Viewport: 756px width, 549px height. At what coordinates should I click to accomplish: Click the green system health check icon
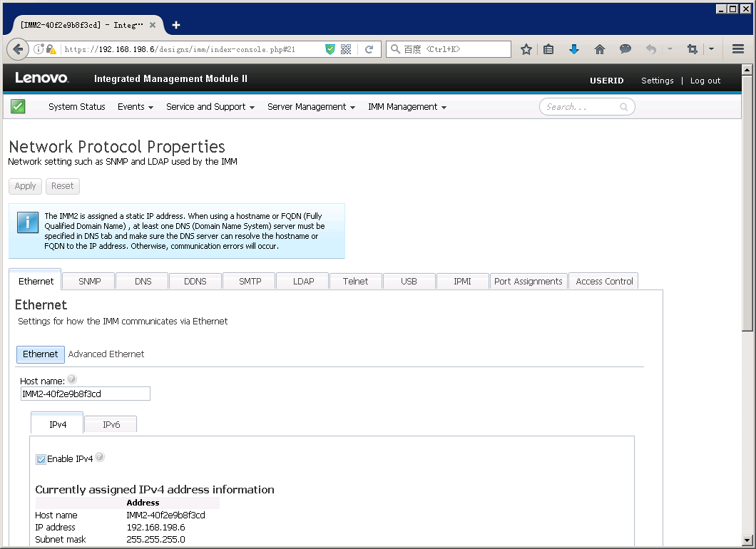[18, 107]
